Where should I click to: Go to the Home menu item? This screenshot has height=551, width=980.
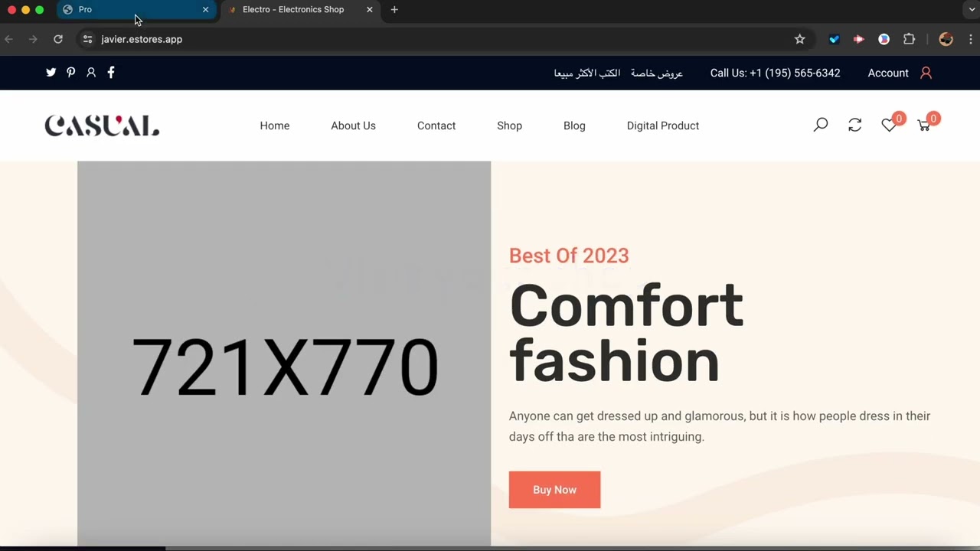click(x=275, y=126)
